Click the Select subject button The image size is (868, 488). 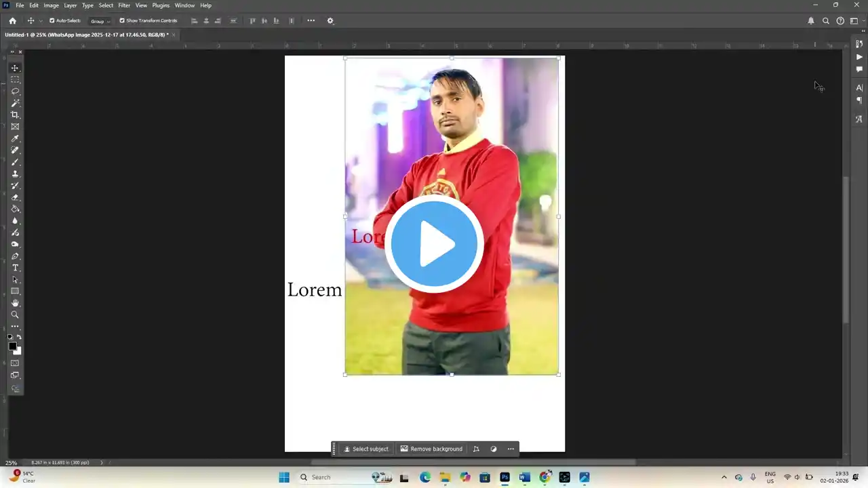click(x=366, y=449)
